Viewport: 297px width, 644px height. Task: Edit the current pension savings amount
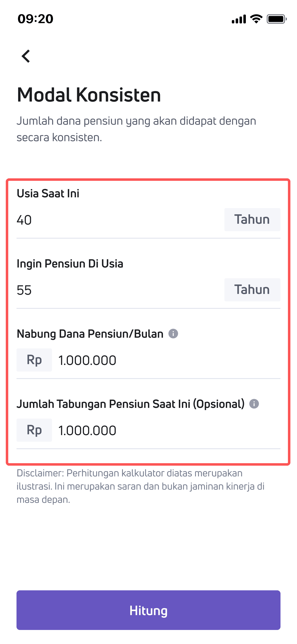tap(87, 430)
